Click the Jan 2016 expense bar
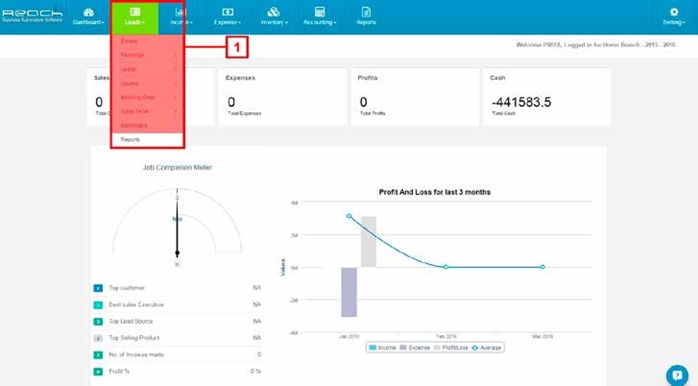Screen dimensions: 698x386 tap(349, 292)
